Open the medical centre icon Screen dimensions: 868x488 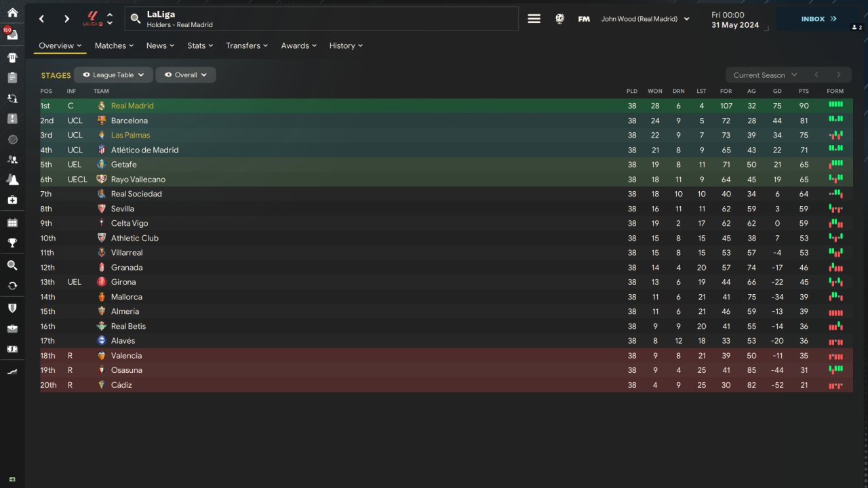click(12, 200)
